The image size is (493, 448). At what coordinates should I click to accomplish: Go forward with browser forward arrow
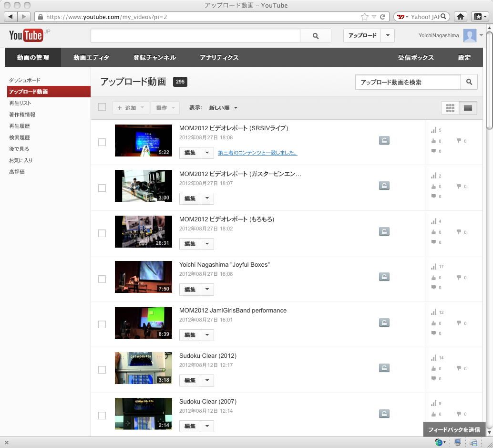click(24, 17)
